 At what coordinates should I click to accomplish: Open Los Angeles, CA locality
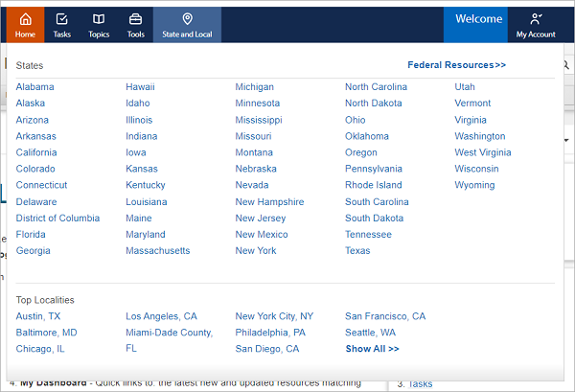pyautogui.click(x=161, y=316)
